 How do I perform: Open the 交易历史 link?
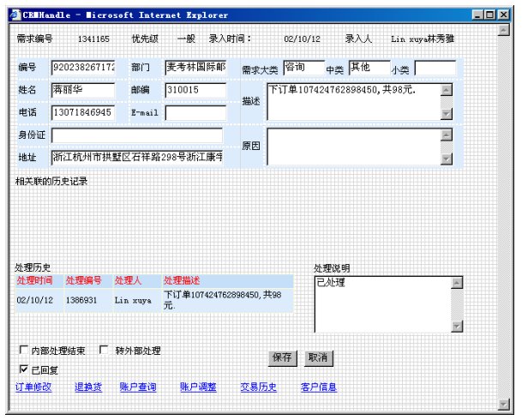(x=259, y=387)
